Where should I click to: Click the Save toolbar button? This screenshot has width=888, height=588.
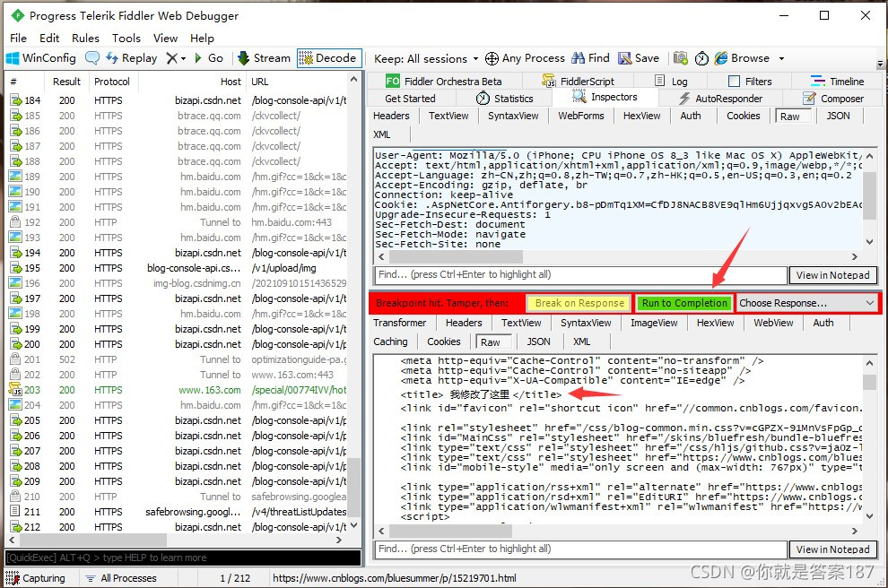coord(639,58)
